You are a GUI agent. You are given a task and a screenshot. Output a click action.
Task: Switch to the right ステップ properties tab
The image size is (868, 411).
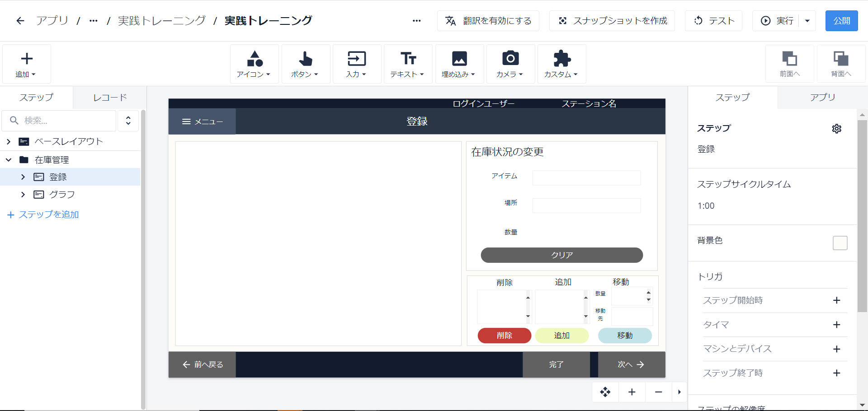pyautogui.click(x=733, y=98)
